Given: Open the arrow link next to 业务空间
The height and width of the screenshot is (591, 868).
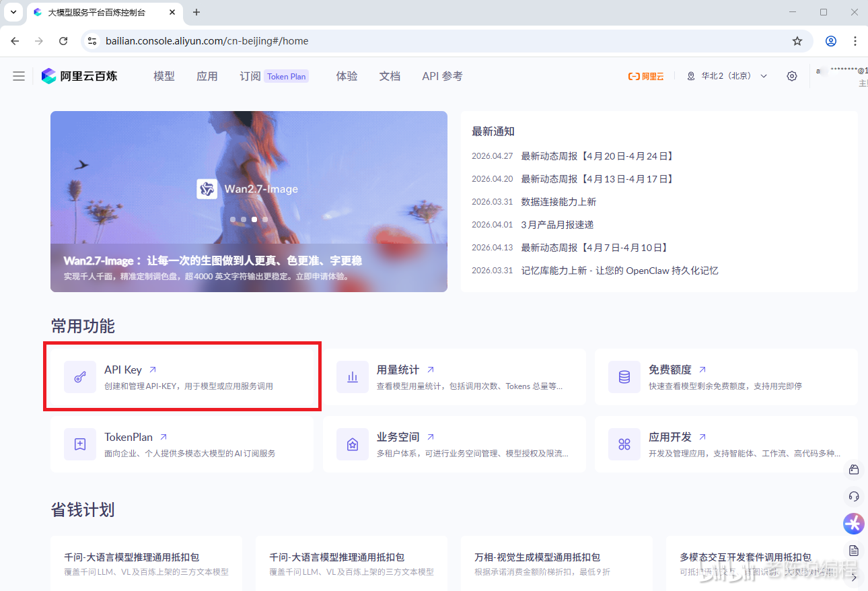Looking at the screenshot, I should [431, 437].
